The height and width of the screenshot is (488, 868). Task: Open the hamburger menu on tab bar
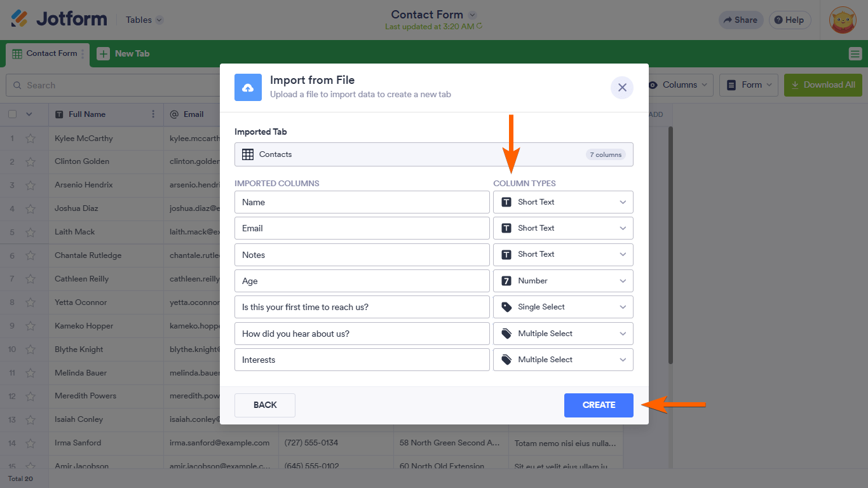coord(855,54)
